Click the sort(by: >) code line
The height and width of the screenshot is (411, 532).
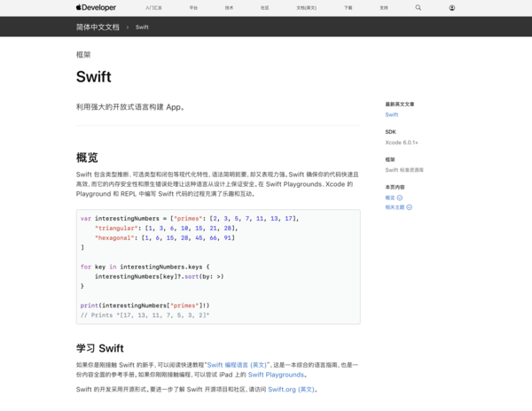point(159,276)
